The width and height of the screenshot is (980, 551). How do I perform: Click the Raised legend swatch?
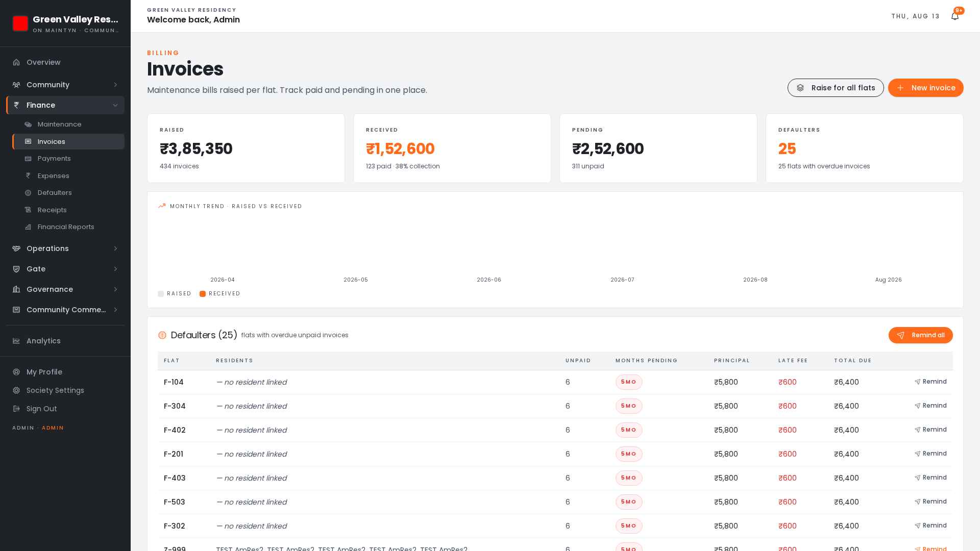click(161, 294)
